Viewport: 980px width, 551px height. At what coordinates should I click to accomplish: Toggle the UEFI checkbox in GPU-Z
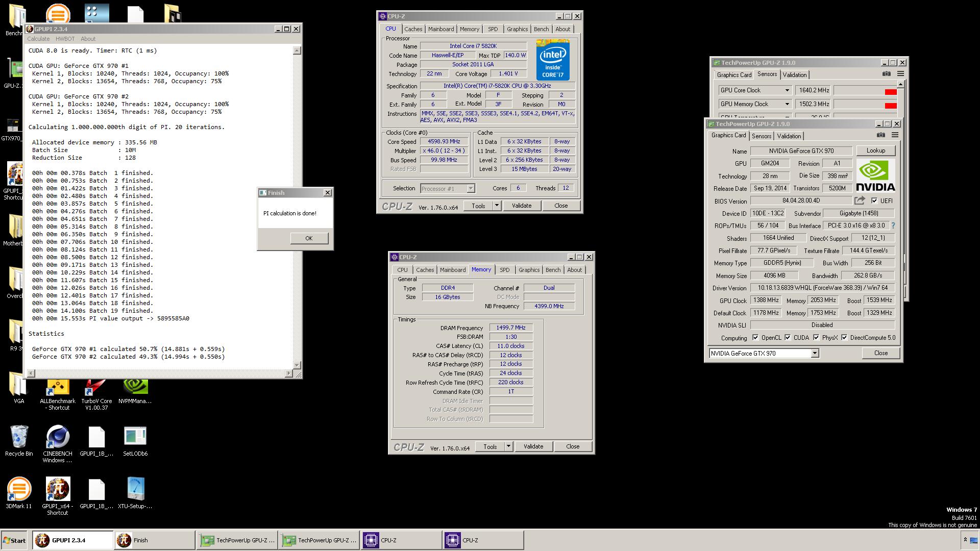click(x=874, y=201)
